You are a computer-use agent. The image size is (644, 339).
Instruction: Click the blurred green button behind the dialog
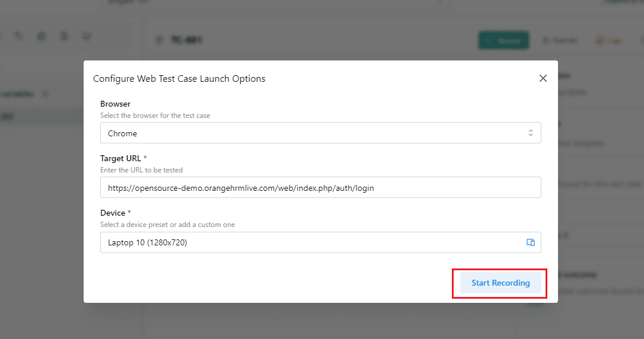pos(503,40)
